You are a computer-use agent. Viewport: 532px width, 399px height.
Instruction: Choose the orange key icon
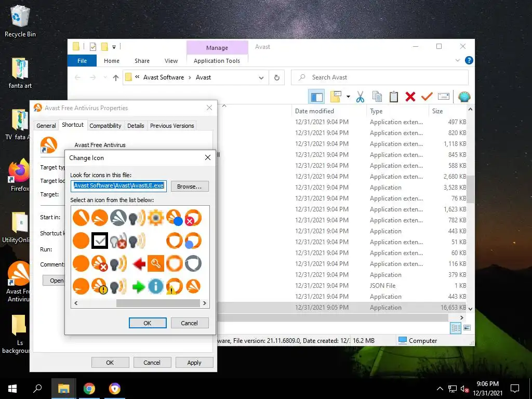(156, 263)
